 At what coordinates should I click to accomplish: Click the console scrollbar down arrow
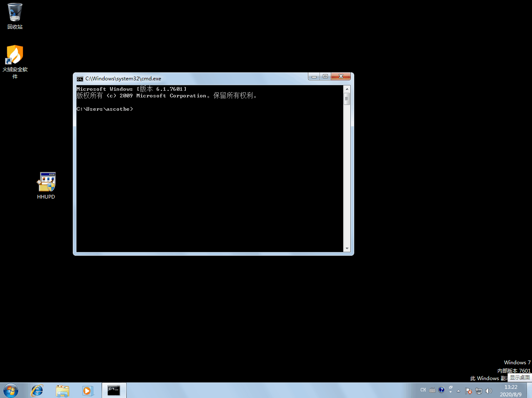(347, 249)
